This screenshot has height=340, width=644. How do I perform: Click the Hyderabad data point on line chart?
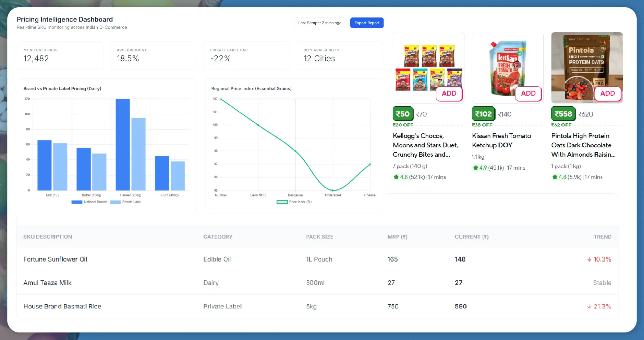click(332, 190)
